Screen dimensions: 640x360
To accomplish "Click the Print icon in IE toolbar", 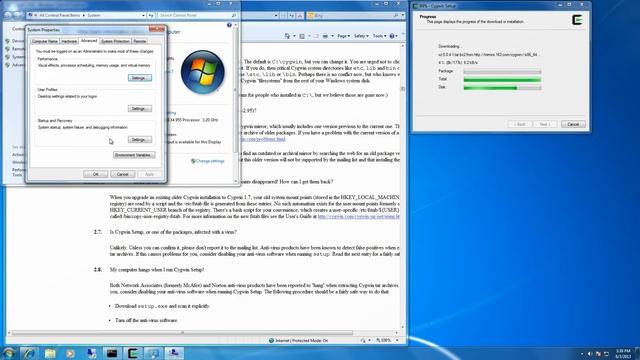I will [325, 36].
